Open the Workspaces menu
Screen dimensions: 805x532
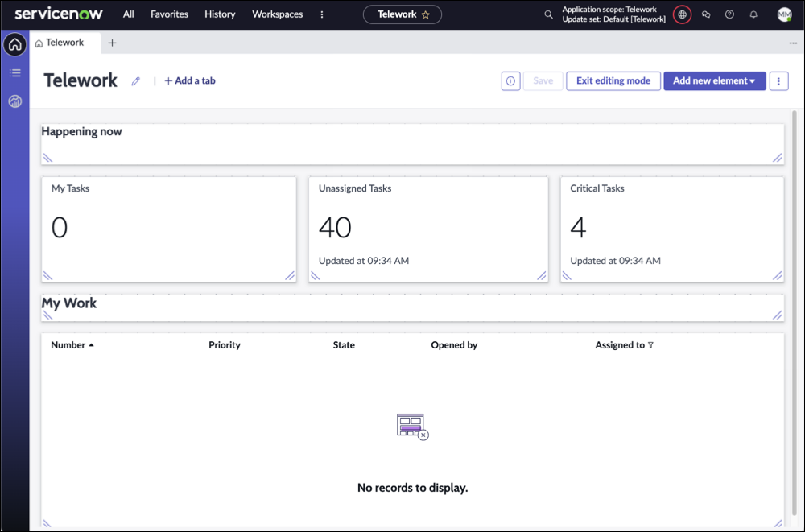click(x=277, y=14)
